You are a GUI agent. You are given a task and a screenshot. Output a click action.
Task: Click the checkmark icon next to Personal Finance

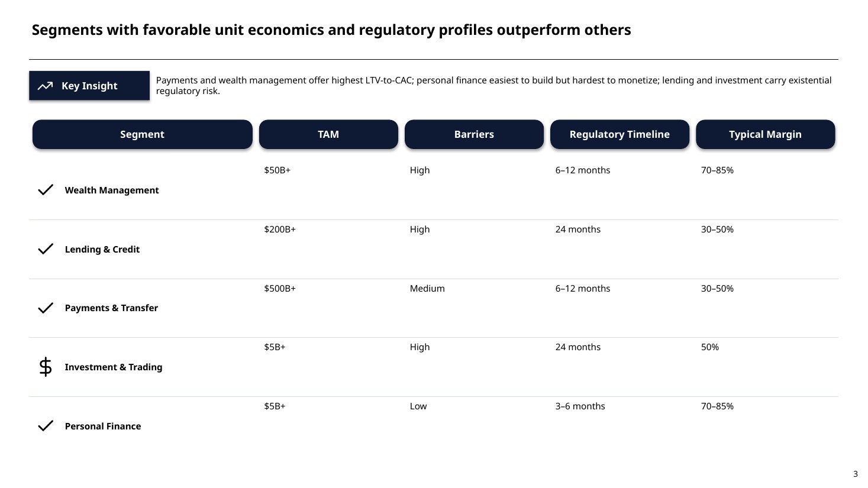(x=46, y=426)
